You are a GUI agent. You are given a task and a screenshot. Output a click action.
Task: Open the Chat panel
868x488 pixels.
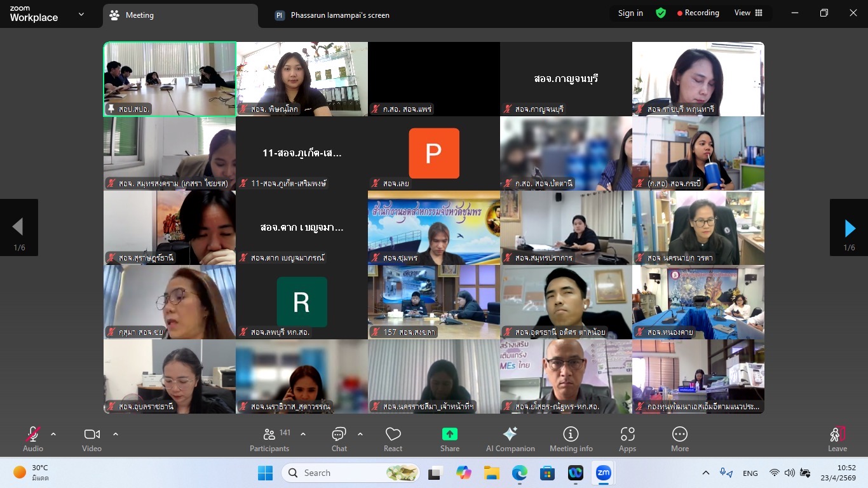(x=339, y=440)
